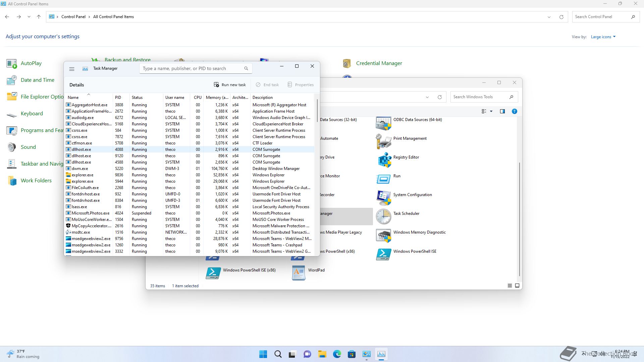The width and height of the screenshot is (644, 362).
Task: Open Task Scheduler
Action: (398, 216)
